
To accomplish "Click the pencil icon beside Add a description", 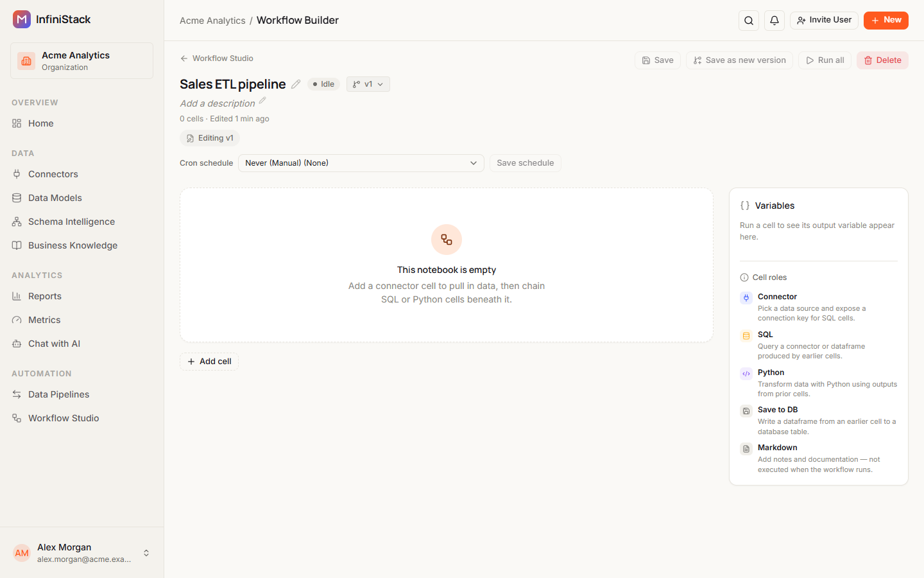I will (x=262, y=101).
